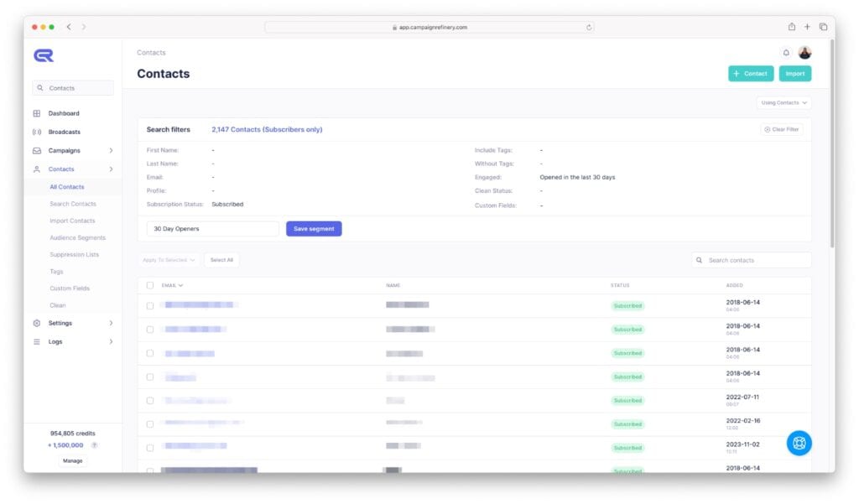Click the Campaigns envelope icon
This screenshot has height=504, width=859.
(x=37, y=151)
